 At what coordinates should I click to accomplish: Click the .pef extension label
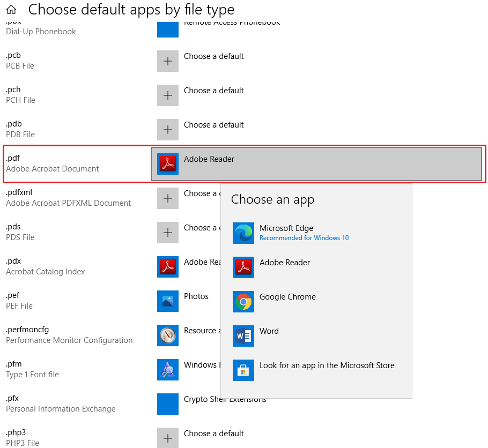[12, 295]
